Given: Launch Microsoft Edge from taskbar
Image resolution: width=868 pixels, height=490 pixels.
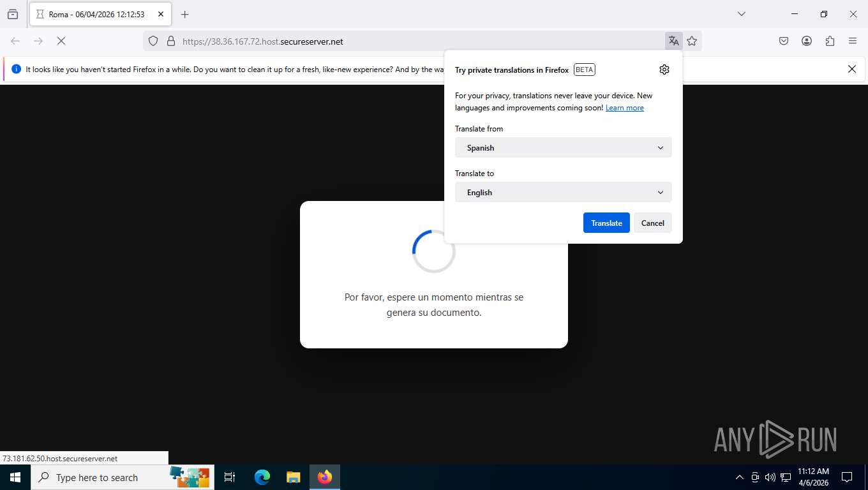Looking at the screenshot, I should [x=262, y=477].
